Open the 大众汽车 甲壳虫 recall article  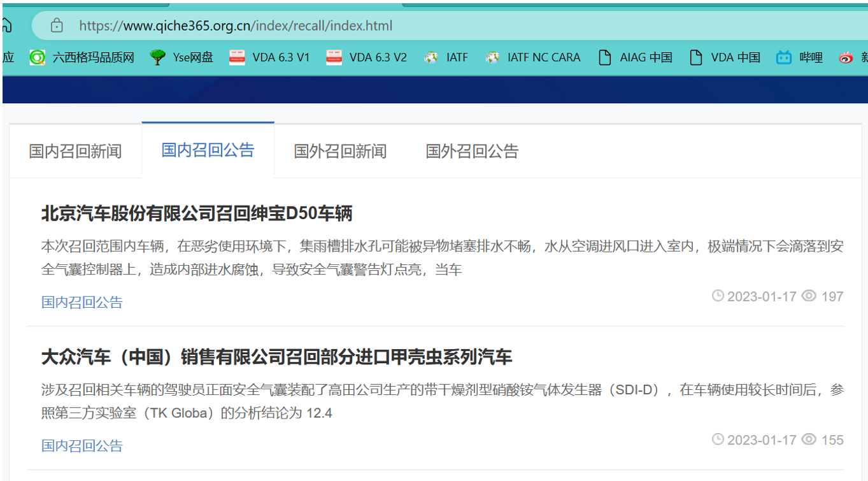(x=276, y=357)
